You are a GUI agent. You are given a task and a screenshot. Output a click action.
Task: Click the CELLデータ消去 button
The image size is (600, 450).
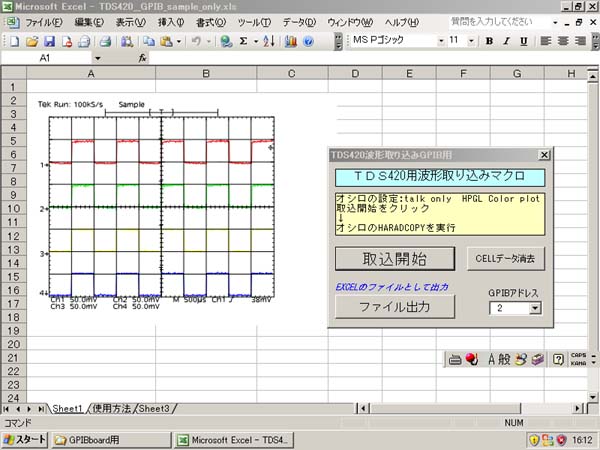(505, 259)
